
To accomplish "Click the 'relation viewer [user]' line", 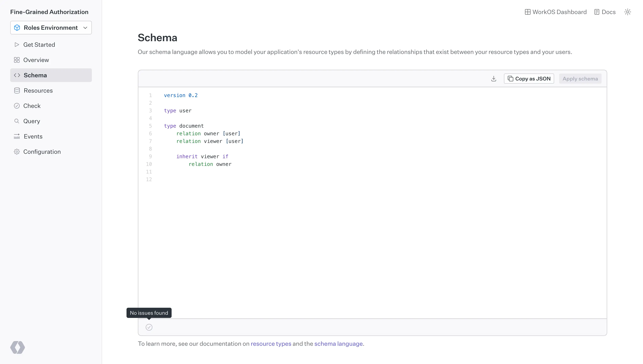I will [210, 141].
